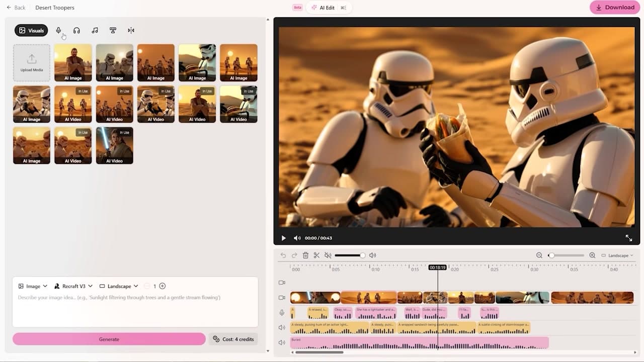Increase image count with plus button

[162, 286]
